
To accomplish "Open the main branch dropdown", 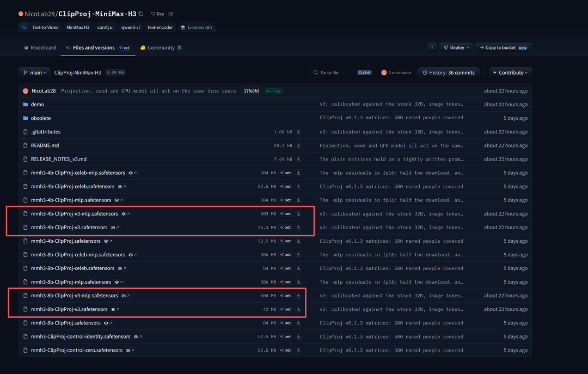I will tap(34, 73).
